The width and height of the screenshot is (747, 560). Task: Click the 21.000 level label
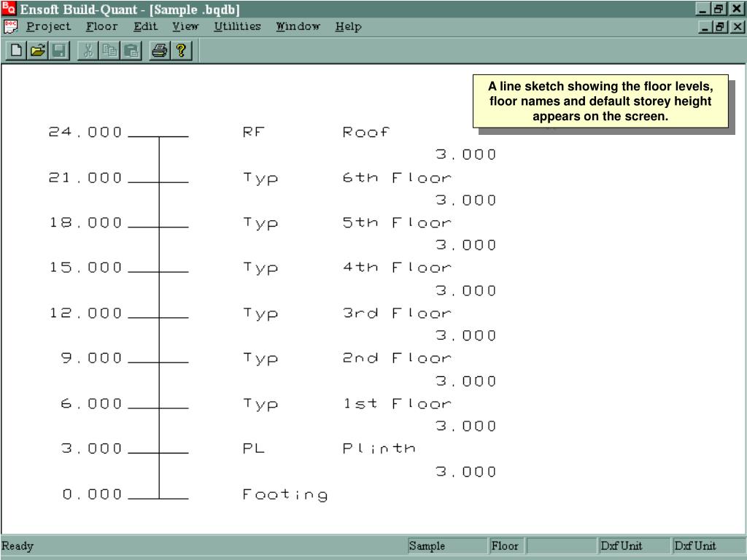pos(85,178)
